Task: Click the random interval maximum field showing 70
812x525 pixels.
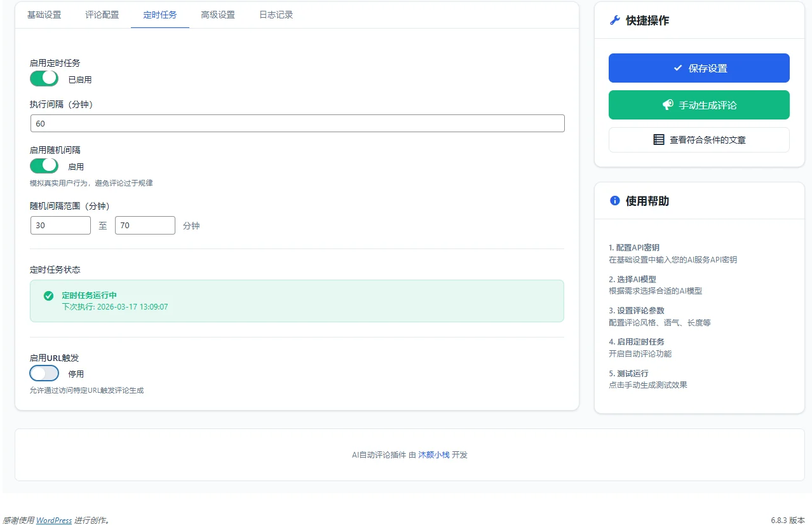Action: [144, 225]
